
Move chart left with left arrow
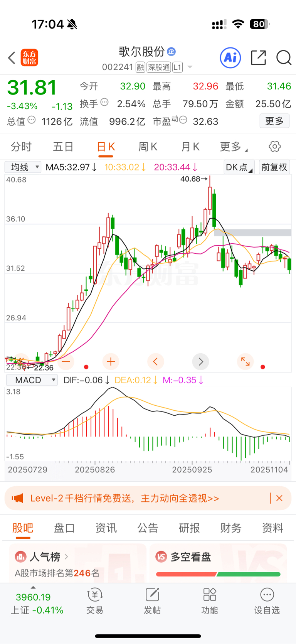[156, 362]
